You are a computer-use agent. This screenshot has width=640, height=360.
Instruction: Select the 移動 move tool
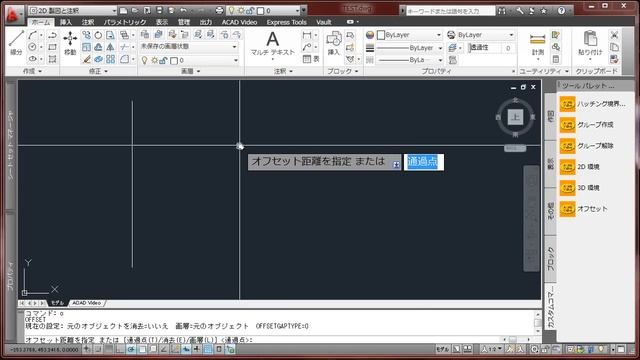coord(70,43)
